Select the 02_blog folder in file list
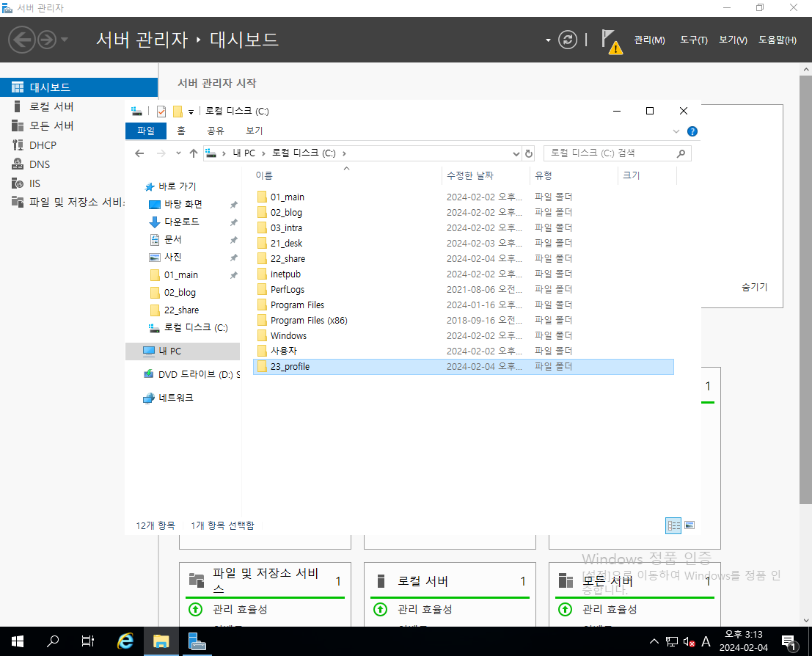Image resolution: width=812 pixels, height=656 pixels. tap(464, 213)
